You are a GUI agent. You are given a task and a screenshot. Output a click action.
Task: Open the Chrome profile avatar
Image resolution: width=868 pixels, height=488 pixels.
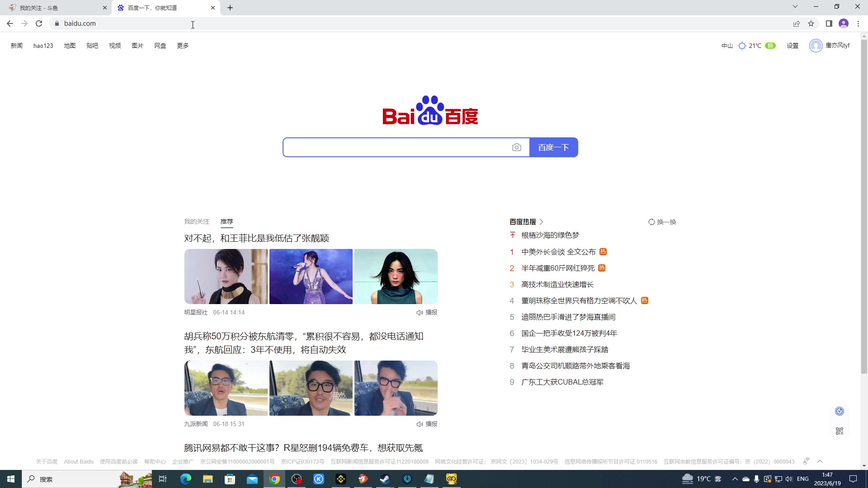844,23
